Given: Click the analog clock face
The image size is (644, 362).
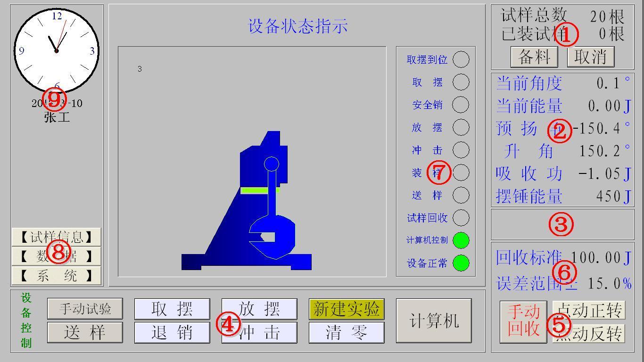Looking at the screenshot, I should click(x=57, y=50).
